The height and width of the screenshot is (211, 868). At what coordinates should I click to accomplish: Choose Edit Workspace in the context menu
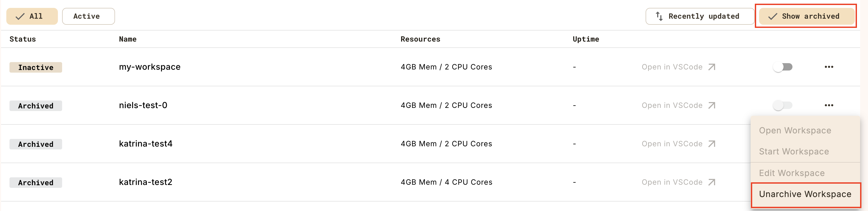click(791, 173)
